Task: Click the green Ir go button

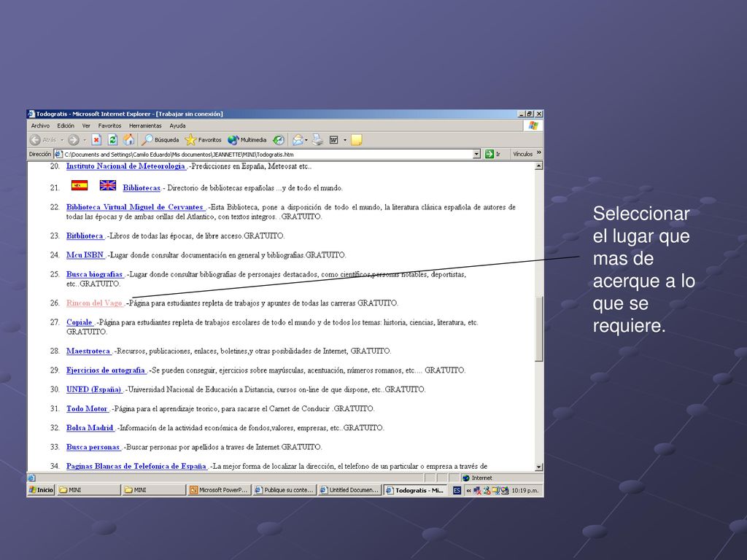Action: click(x=492, y=155)
